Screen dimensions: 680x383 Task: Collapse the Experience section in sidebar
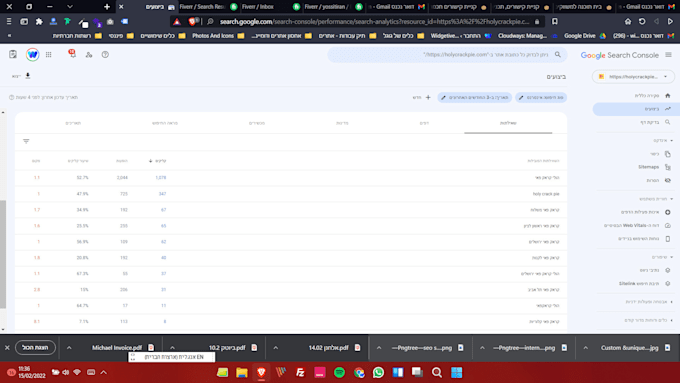(x=671, y=199)
